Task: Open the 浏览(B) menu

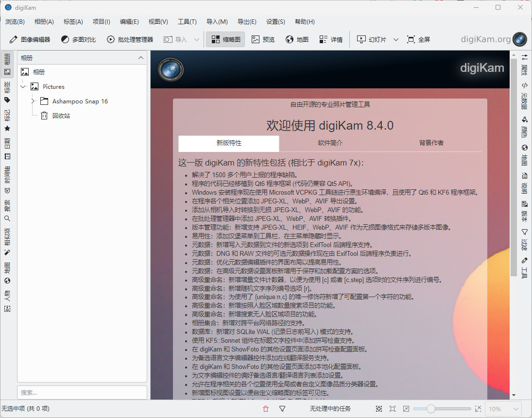Action: (x=15, y=22)
